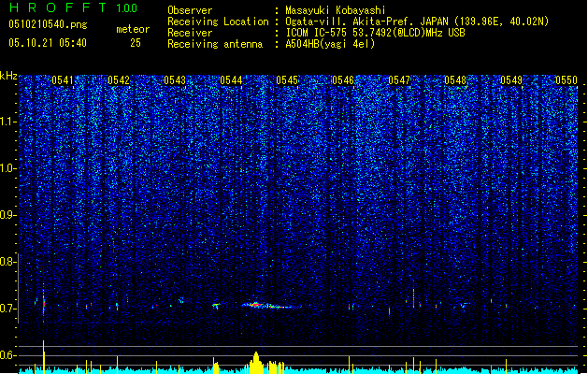Click the 'meteor' label
This screenshot has width=588, height=374.
pyautogui.click(x=133, y=29)
